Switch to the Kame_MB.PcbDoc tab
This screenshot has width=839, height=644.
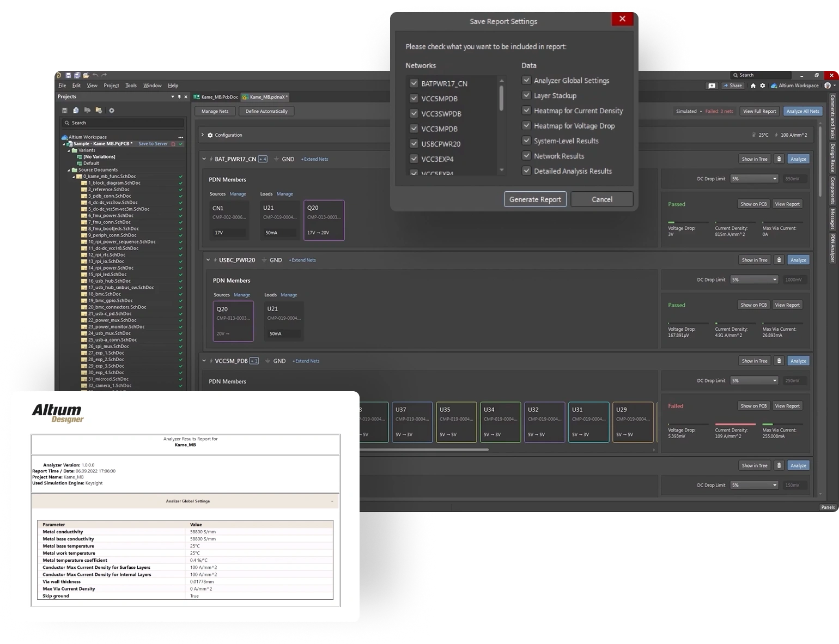[216, 97]
